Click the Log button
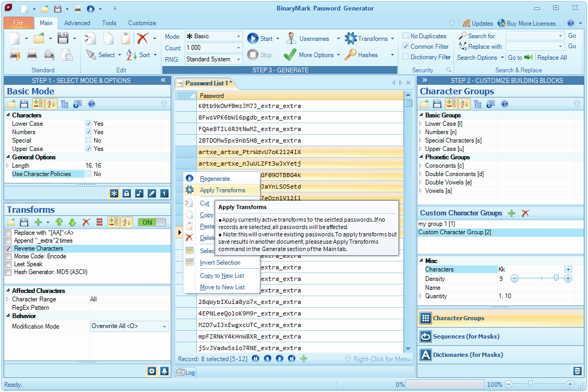The image size is (588, 392). (186, 373)
